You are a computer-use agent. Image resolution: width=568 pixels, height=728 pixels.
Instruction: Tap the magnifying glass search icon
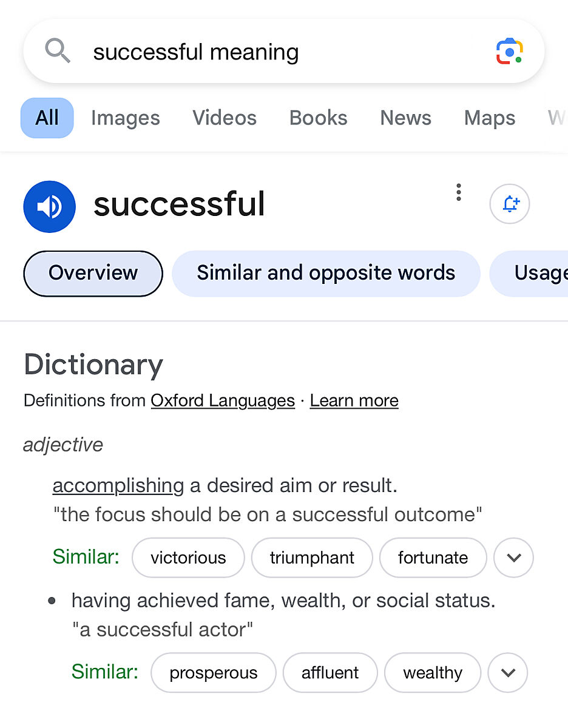pyautogui.click(x=58, y=52)
